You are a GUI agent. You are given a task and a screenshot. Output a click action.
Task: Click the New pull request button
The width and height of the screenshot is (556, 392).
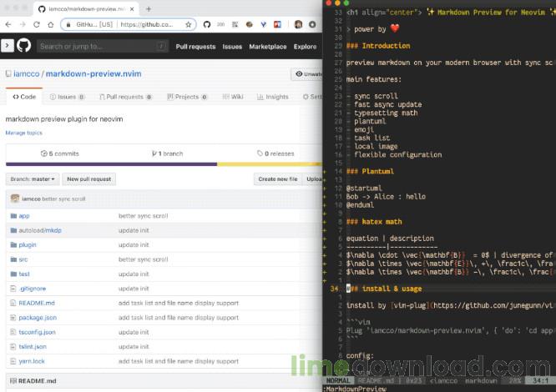[88, 179]
